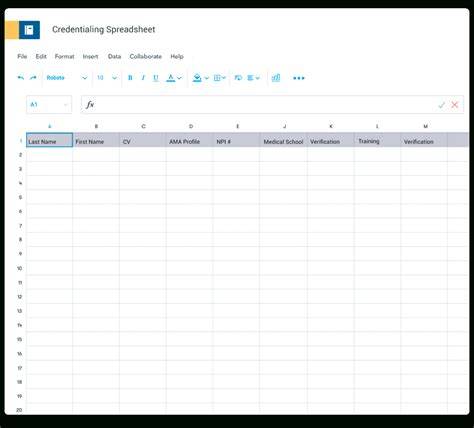
Task: Open the Format menu
Action: point(64,56)
